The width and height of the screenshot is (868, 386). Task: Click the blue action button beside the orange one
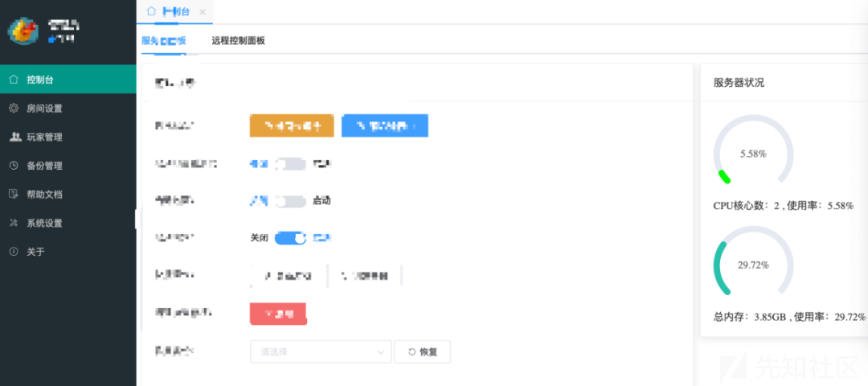(385, 125)
